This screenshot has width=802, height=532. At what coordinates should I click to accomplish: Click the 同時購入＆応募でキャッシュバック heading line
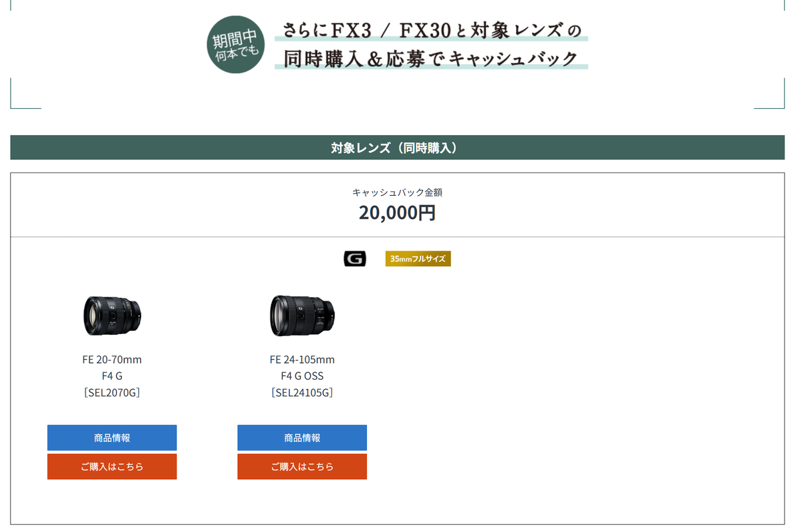431,59
